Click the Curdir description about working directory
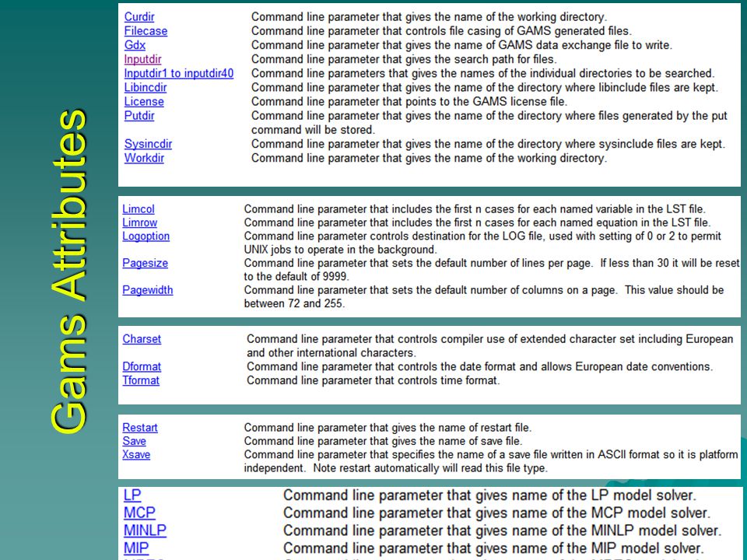Image resolution: width=747 pixels, height=560 pixels. click(x=429, y=16)
